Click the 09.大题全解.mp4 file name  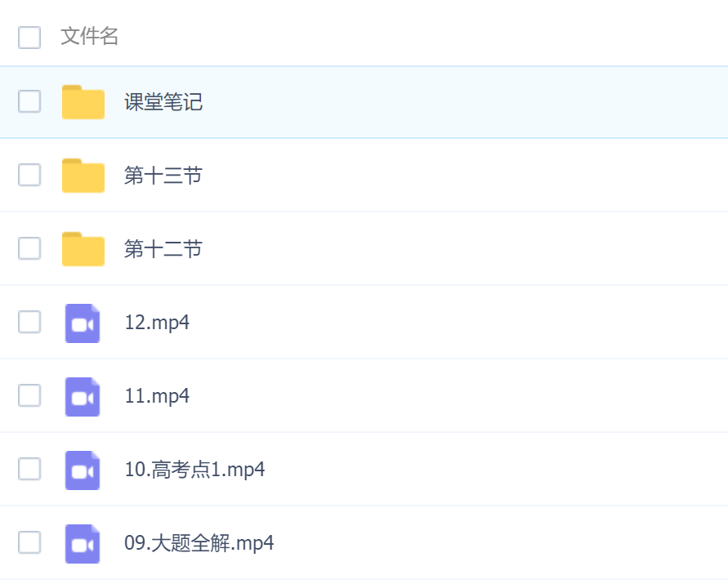[199, 543]
